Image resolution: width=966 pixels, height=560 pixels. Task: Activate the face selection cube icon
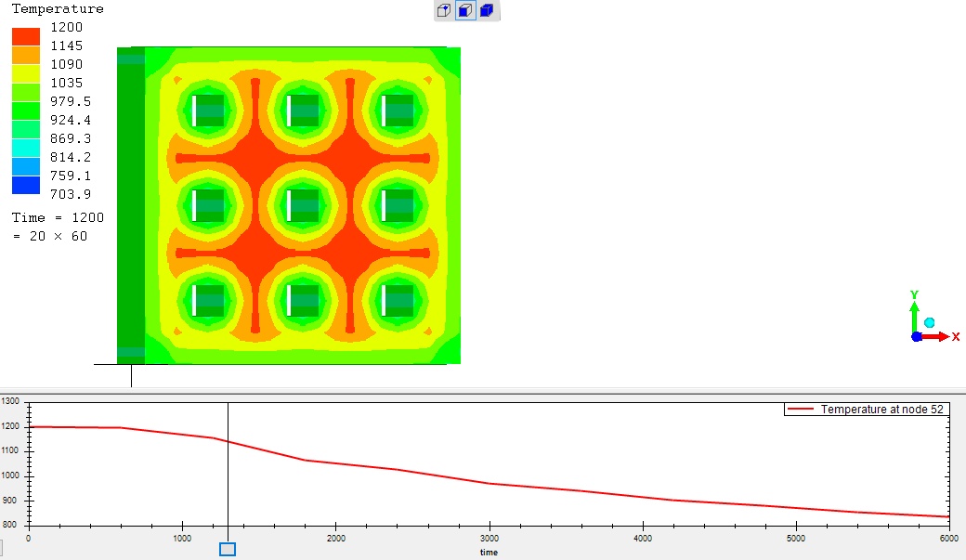465,10
